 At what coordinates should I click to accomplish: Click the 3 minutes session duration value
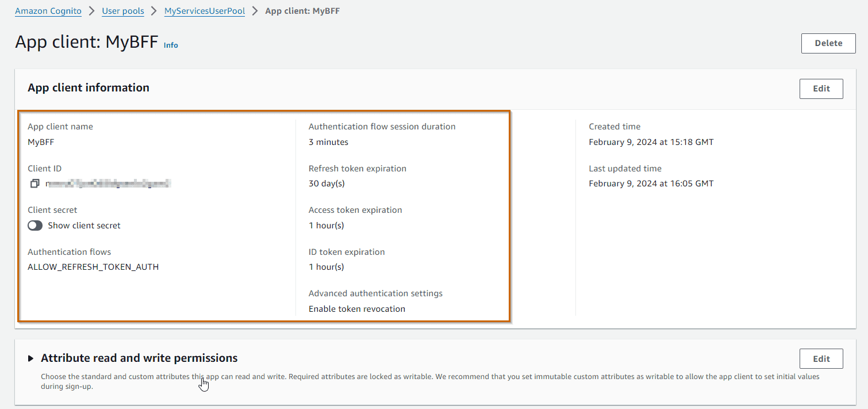coord(328,142)
